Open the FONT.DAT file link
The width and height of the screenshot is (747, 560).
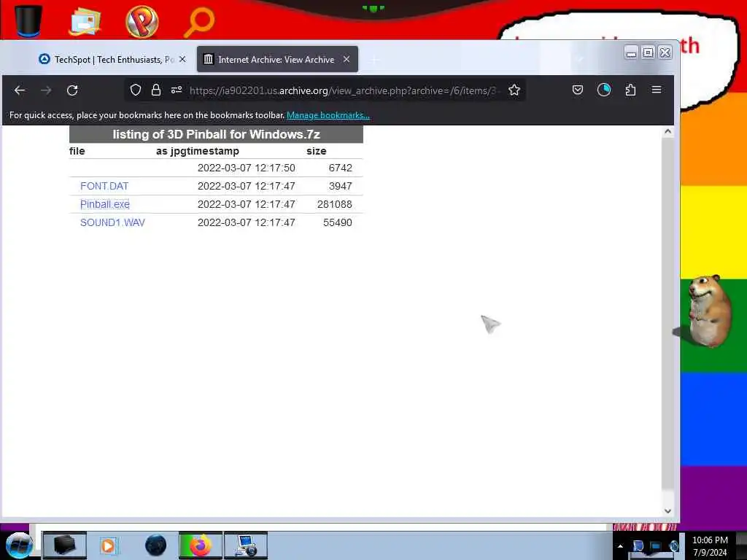(x=104, y=186)
